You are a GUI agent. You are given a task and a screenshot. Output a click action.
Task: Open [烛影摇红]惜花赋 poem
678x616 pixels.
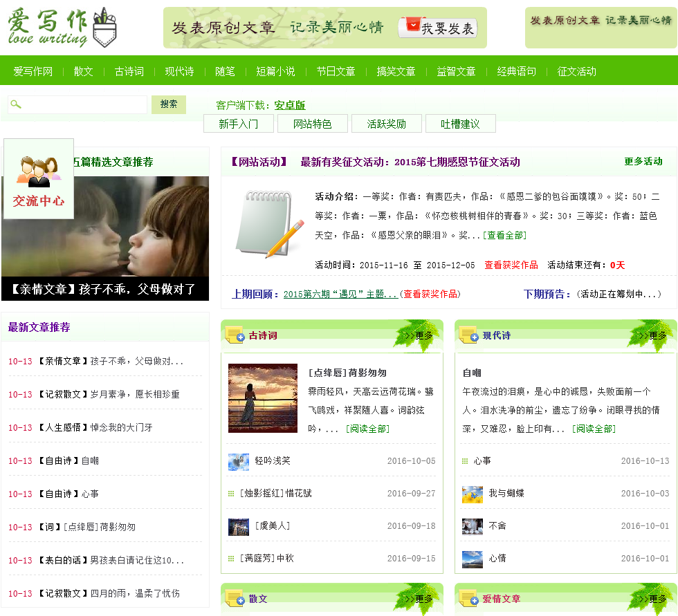click(276, 494)
